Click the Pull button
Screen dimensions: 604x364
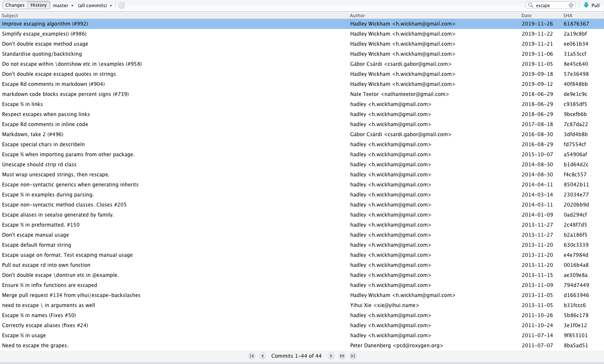pyautogui.click(x=593, y=5)
